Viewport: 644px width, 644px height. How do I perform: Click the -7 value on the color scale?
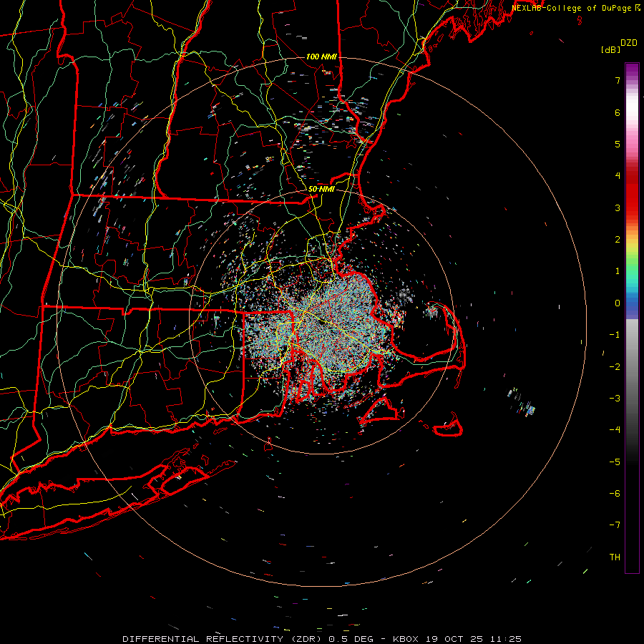tap(615, 525)
